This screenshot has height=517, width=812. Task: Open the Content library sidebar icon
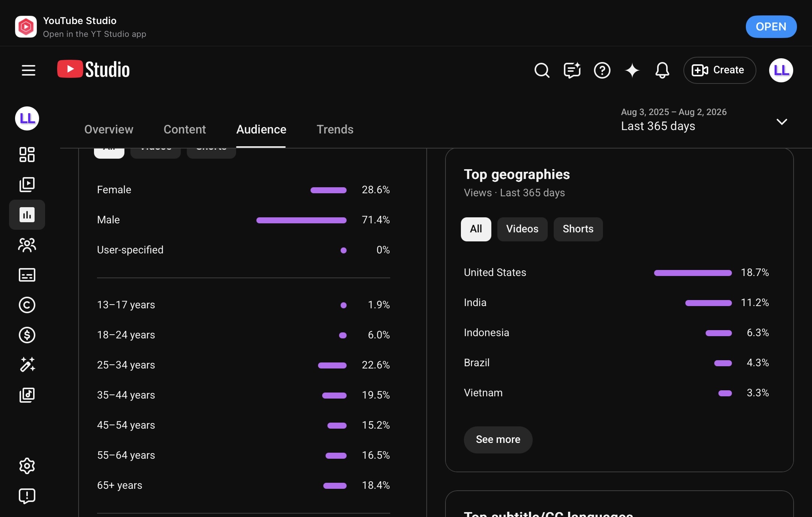click(x=27, y=185)
